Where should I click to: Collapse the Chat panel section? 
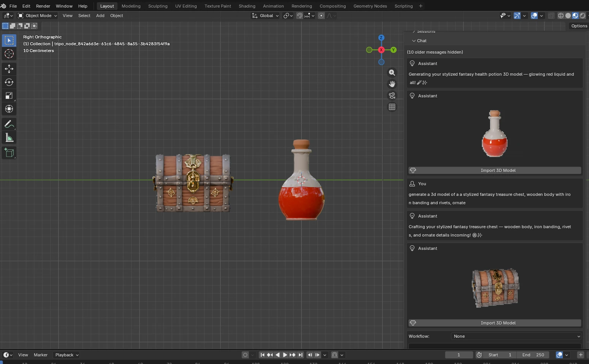(419, 41)
